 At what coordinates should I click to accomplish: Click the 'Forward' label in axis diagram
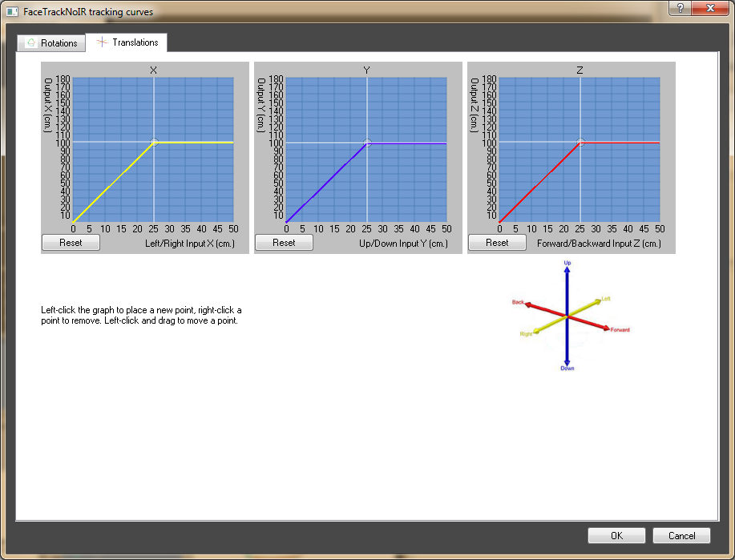pos(620,330)
